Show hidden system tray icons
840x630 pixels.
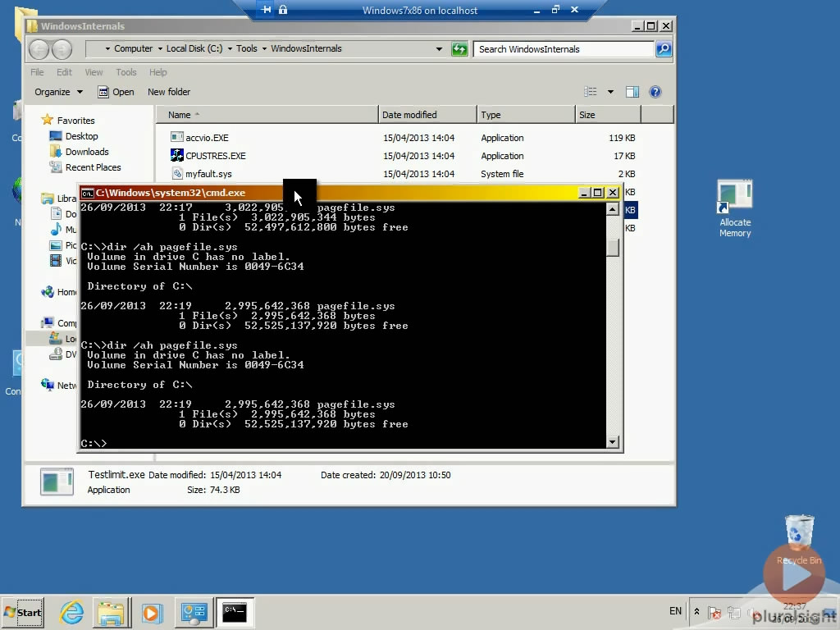click(x=696, y=611)
